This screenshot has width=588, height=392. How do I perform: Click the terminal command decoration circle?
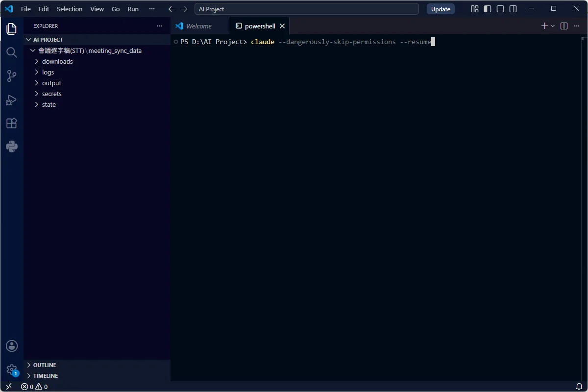(175, 42)
